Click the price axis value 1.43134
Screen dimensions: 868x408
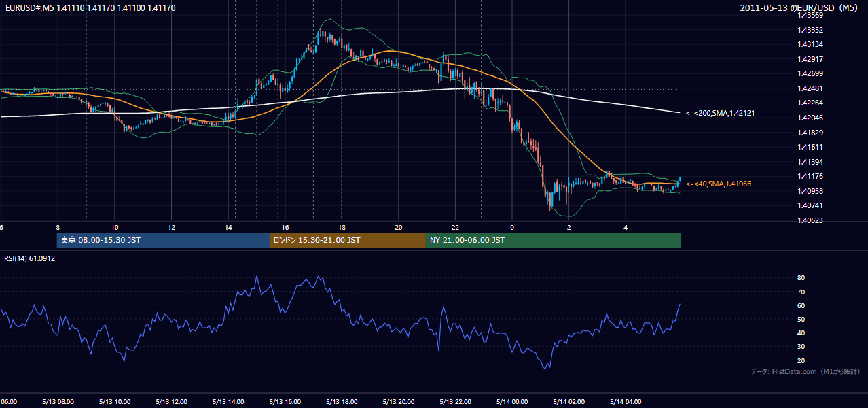[810, 44]
